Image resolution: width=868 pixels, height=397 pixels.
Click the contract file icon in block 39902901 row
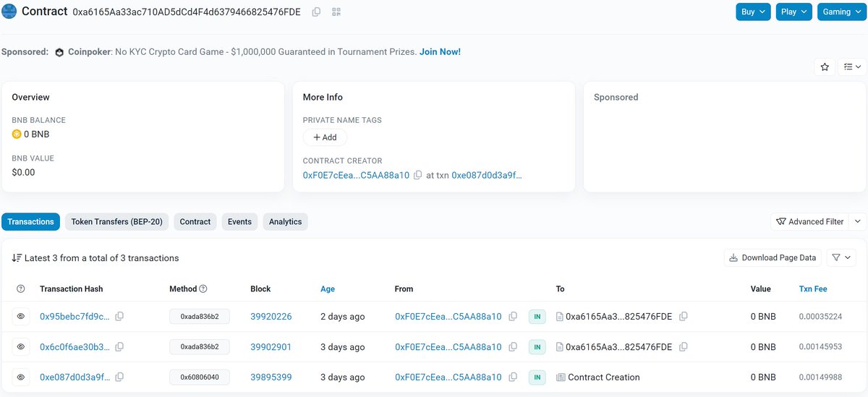560,347
